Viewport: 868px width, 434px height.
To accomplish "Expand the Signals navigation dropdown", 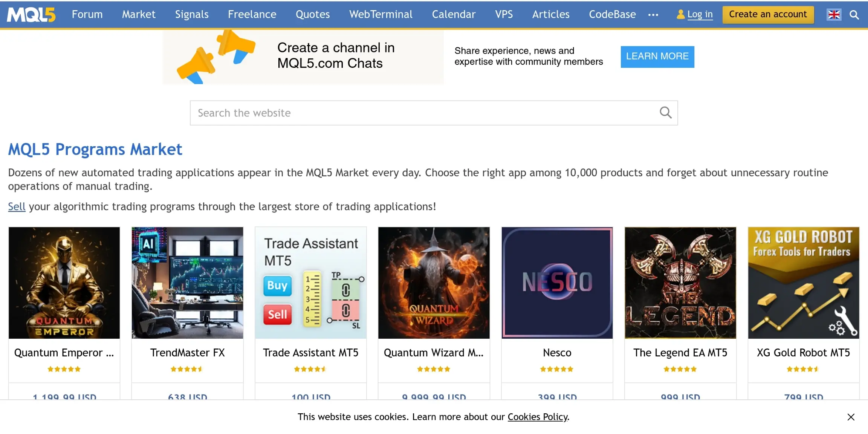I will pyautogui.click(x=191, y=14).
